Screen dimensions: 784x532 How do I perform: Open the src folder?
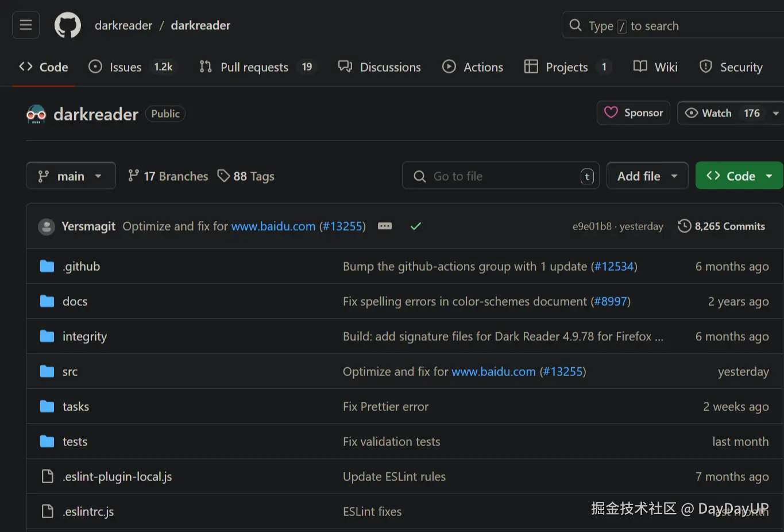70,372
